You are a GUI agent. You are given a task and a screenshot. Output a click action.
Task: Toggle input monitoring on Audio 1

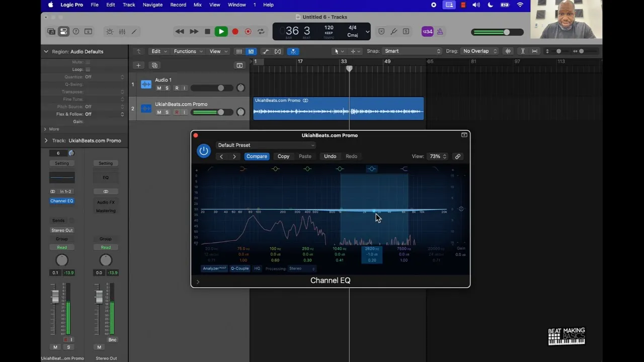point(184,88)
